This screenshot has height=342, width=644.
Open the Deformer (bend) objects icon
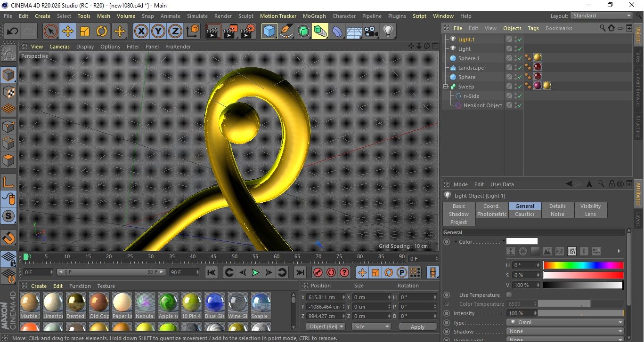(337, 32)
